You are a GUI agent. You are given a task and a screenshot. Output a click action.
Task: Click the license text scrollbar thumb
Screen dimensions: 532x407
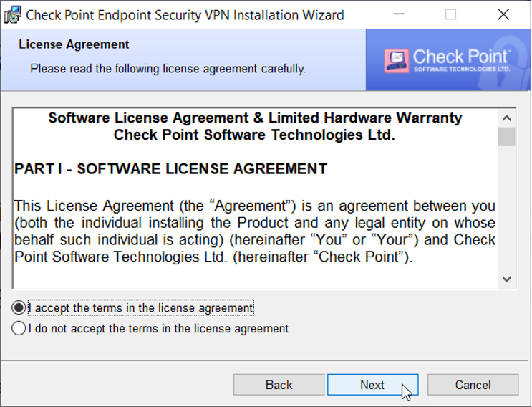pyautogui.click(x=507, y=136)
